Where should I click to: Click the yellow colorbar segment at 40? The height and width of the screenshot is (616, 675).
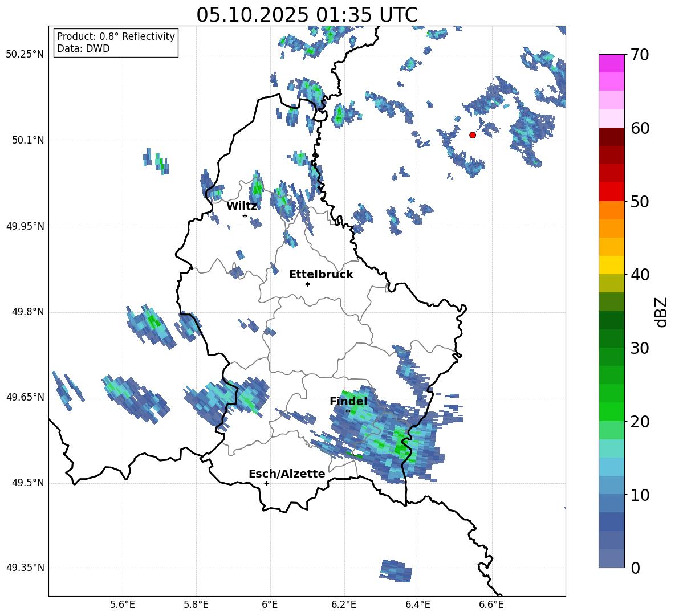point(611,265)
